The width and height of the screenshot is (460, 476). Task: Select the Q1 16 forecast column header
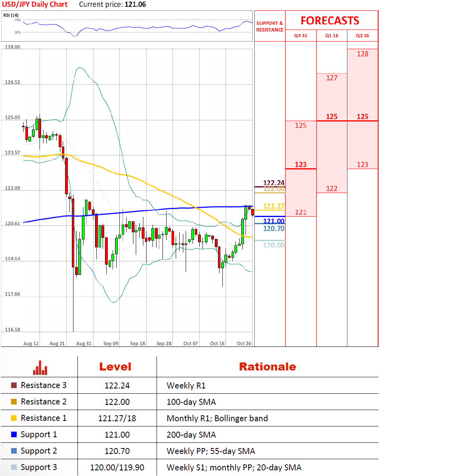(332, 36)
